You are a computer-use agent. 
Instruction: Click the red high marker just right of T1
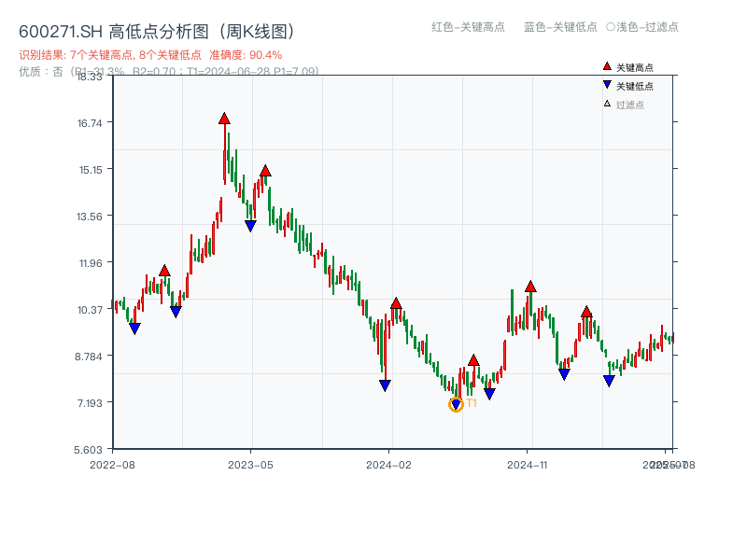(473, 360)
